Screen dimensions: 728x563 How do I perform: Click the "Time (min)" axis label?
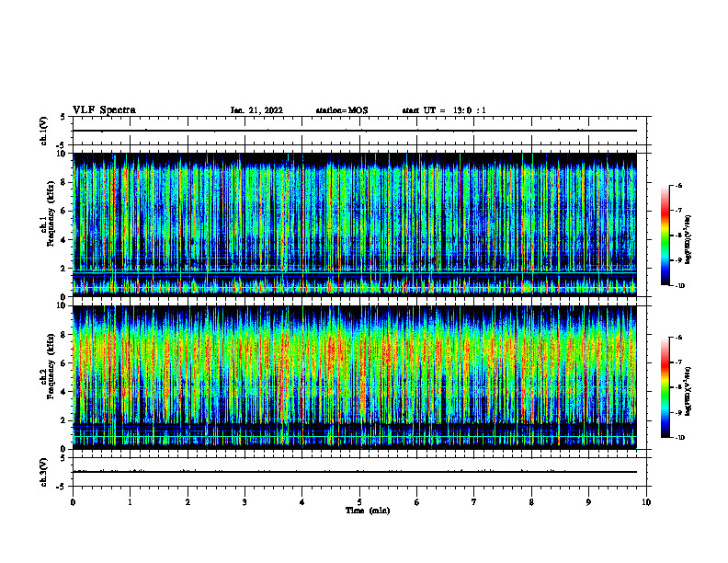(368, 511)
